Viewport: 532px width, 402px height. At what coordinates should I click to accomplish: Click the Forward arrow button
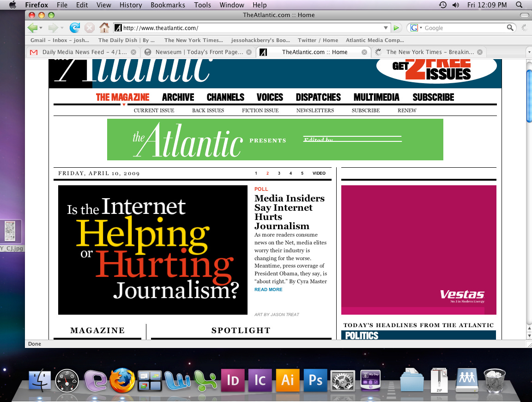(x=53, y=28)
